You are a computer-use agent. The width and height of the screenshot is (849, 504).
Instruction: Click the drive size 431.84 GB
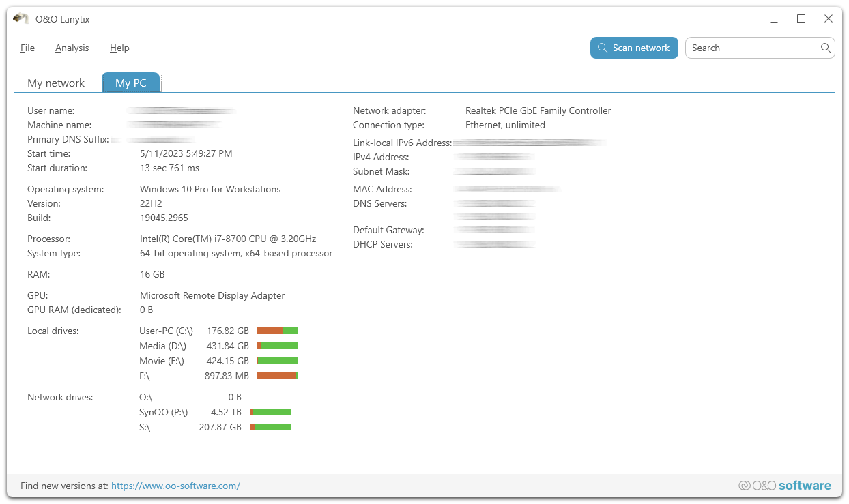pos(228,346)
